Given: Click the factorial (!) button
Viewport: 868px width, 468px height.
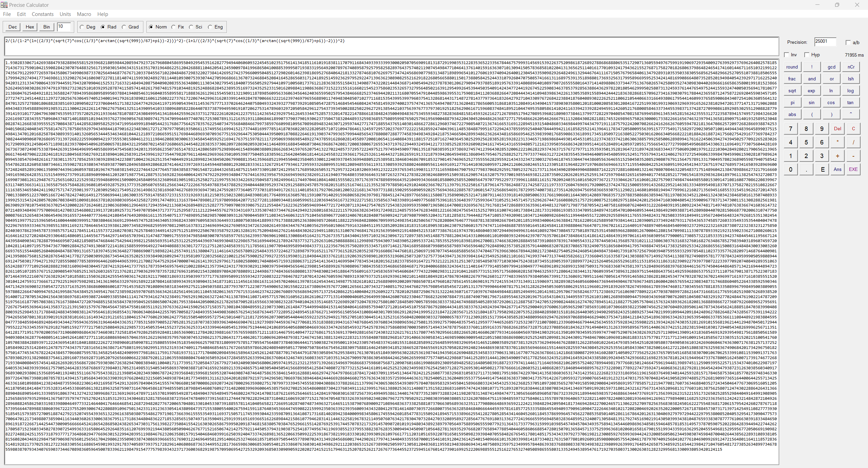Looking at the screenshot, I should point(811,67).
